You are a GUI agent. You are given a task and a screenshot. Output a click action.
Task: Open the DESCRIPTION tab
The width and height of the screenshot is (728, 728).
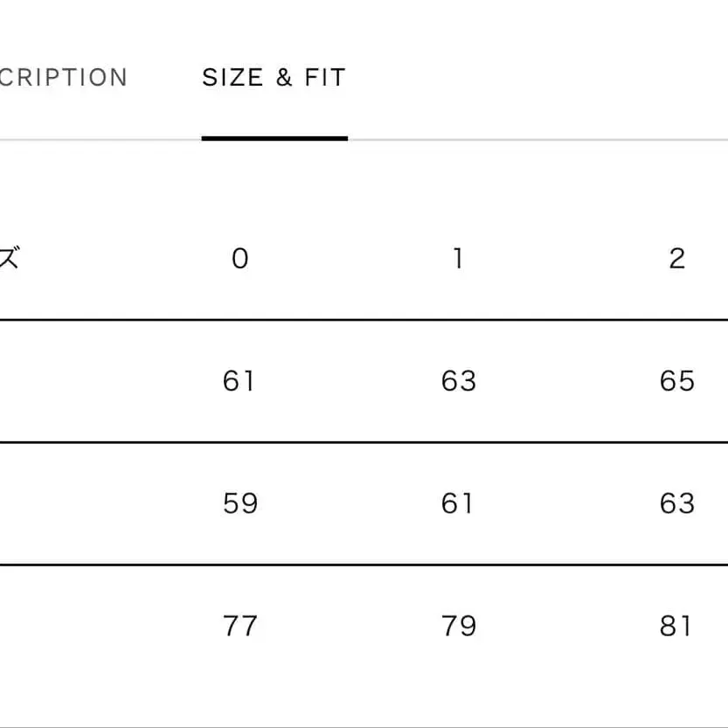coord(63,78)
